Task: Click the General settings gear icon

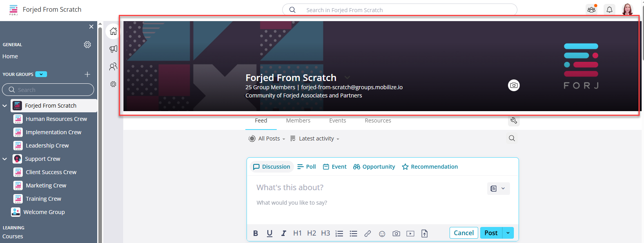Action: tap(87, 45)
